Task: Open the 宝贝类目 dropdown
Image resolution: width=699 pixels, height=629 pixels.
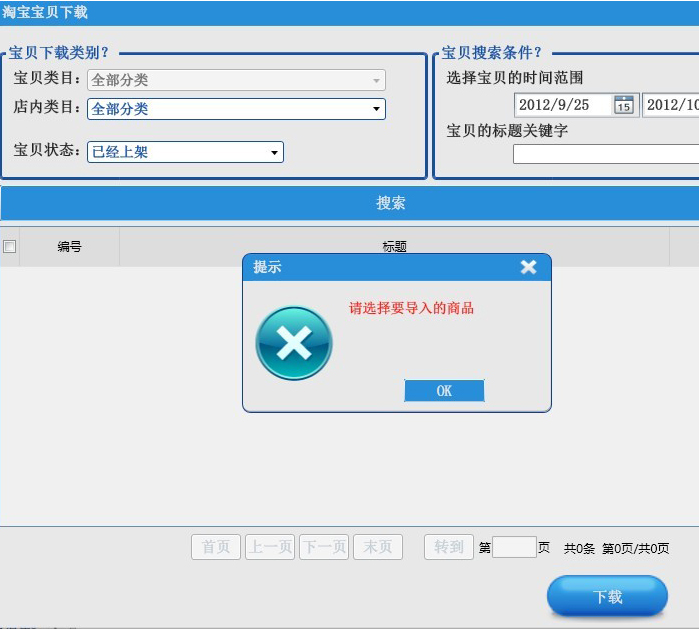Action: pos(236,80)
